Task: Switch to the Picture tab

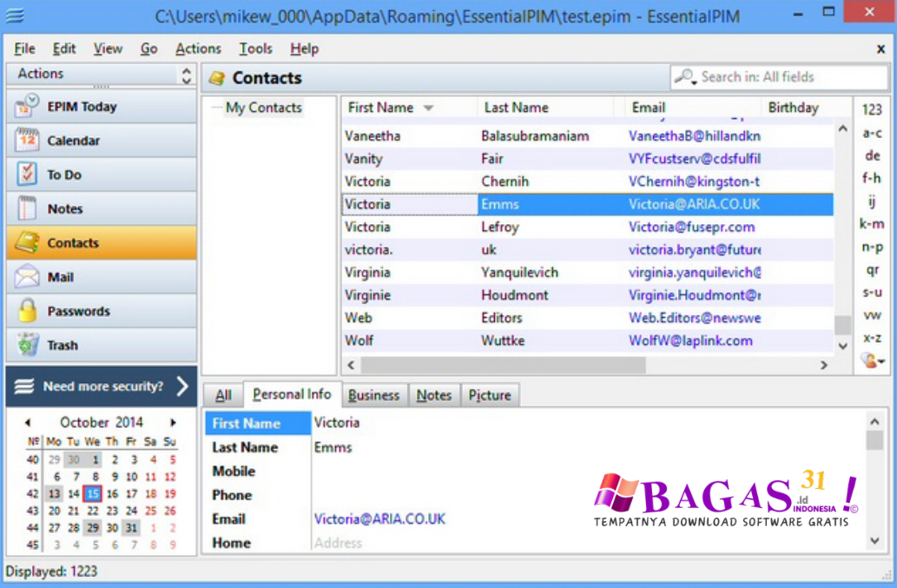Action: pos(490,395)
